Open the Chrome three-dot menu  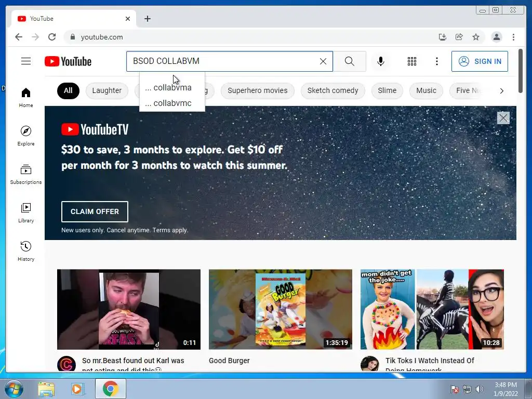[x=513, y=37]
